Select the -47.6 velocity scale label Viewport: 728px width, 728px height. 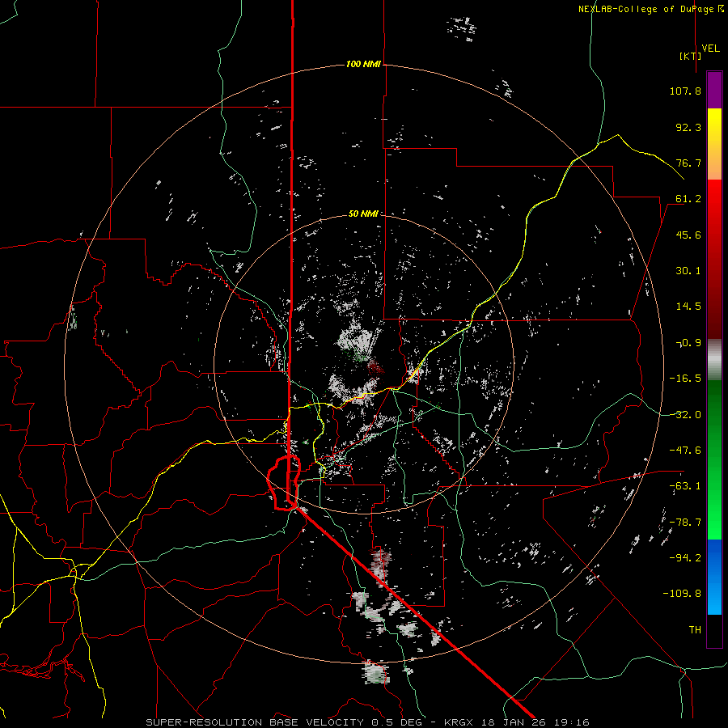click(685, 451)
